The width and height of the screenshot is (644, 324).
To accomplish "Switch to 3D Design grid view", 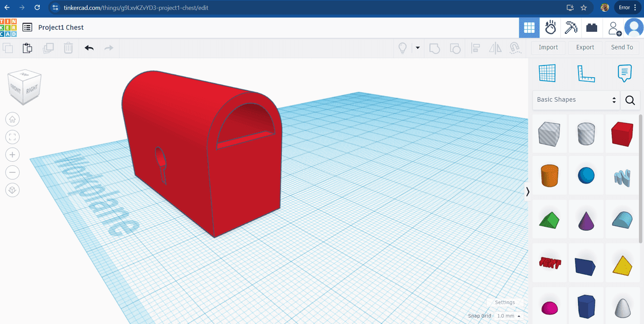I will (529, 28).
